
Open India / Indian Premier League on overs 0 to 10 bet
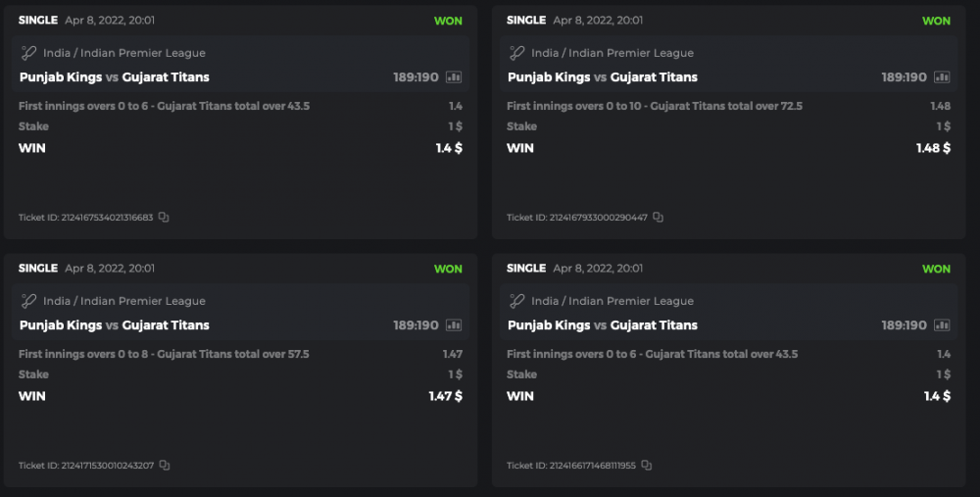612,53
